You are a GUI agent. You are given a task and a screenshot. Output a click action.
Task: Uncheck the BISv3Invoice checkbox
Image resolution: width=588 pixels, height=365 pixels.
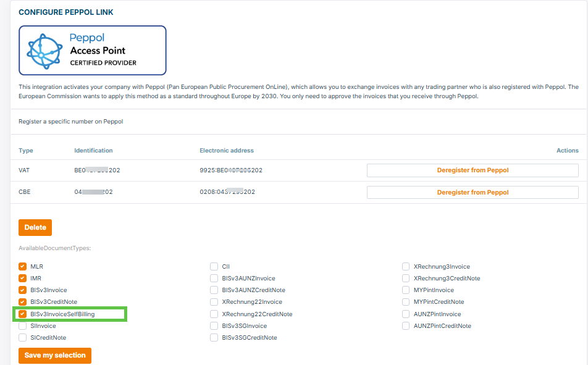pyautogui.click(x=22, y=290)
